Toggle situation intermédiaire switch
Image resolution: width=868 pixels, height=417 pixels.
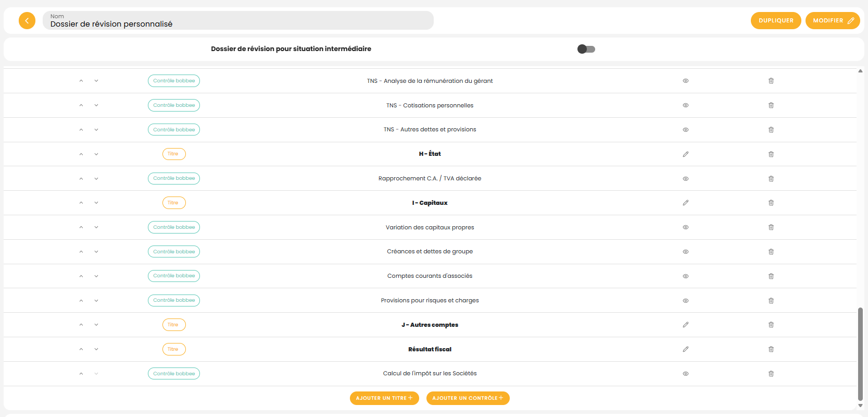click(x=586, y=49)
